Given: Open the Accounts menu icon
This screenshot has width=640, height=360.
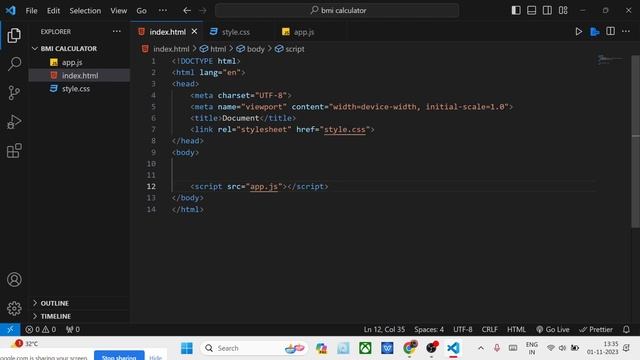Looking at the screenshot, I should pyautogui.click(x=14, y=280).
